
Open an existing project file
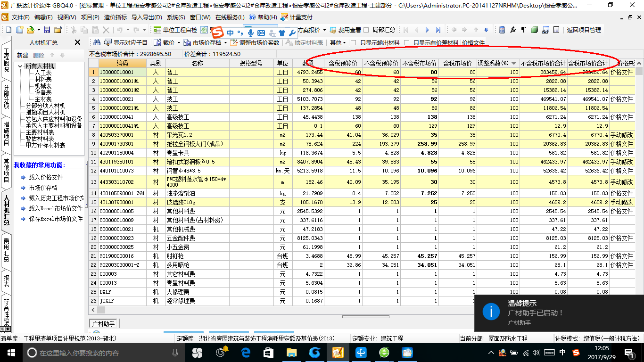30,30
